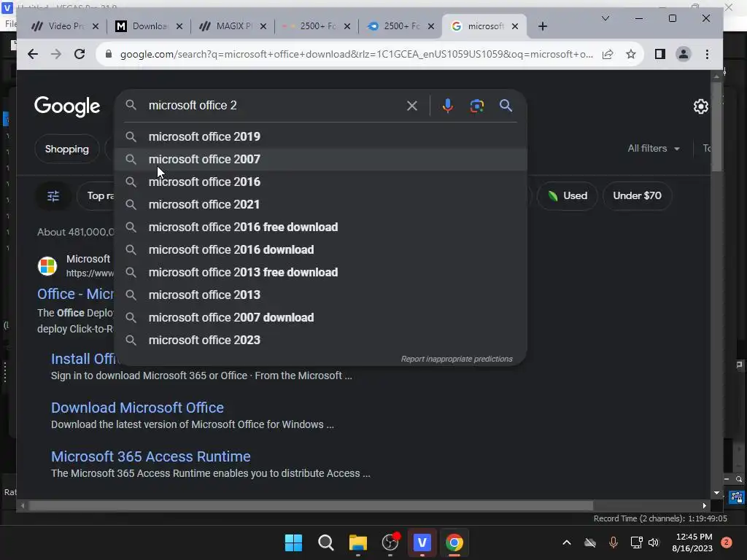Open the Chrome three-dot menu
The width and height of the screenshot is (747, 560).
click(x=707, y=54)
